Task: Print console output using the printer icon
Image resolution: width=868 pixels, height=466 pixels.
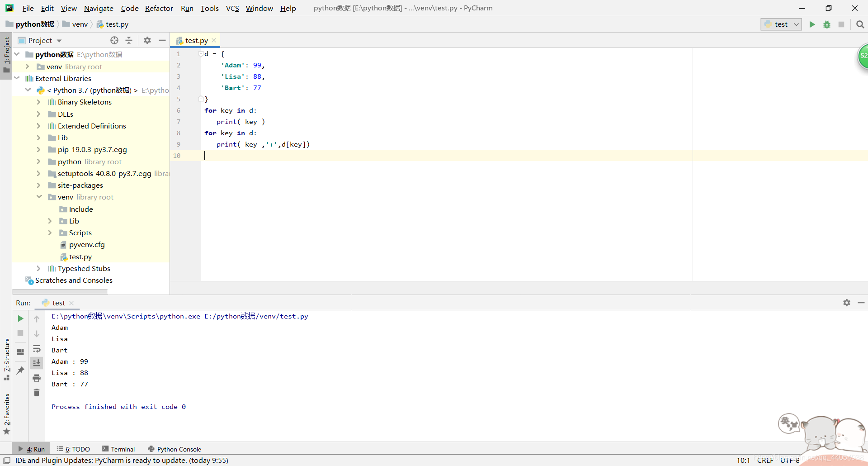Action: (37, 378)
